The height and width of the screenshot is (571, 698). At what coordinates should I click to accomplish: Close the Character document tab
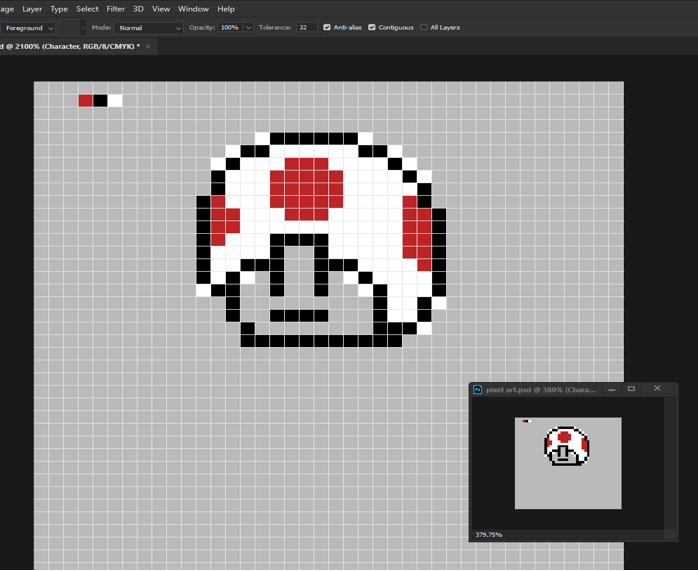point(148,46)
